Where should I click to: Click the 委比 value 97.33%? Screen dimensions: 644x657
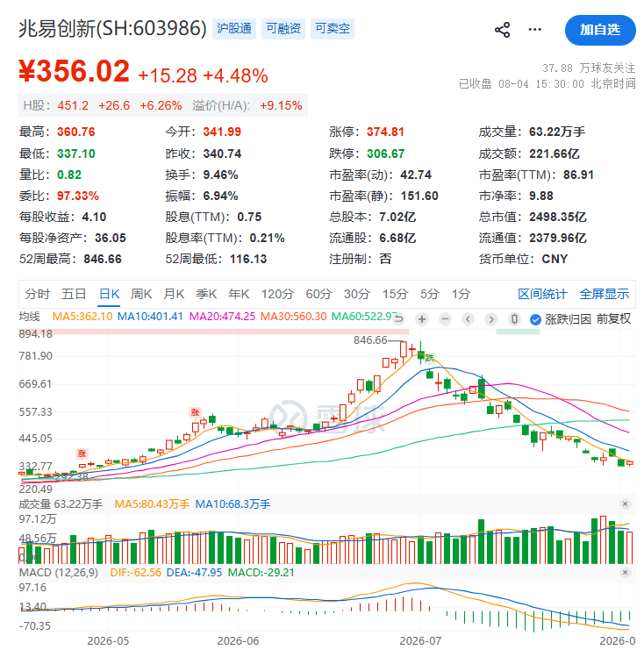[78, 196]
